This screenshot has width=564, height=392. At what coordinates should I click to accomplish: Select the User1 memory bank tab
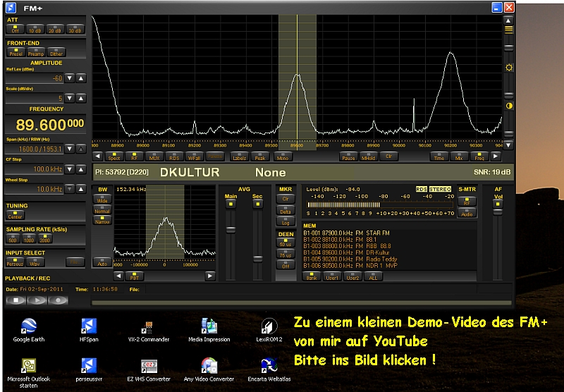(x=332, y=277)
